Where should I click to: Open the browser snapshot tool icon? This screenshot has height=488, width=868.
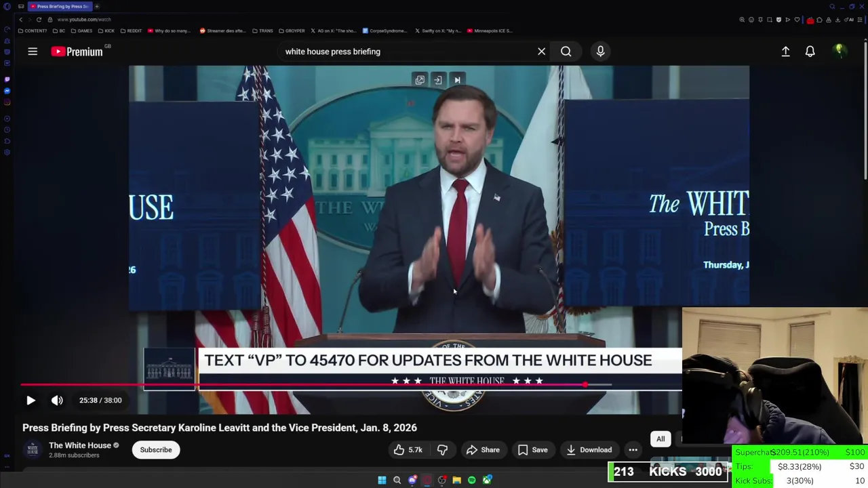coord(770,20)
